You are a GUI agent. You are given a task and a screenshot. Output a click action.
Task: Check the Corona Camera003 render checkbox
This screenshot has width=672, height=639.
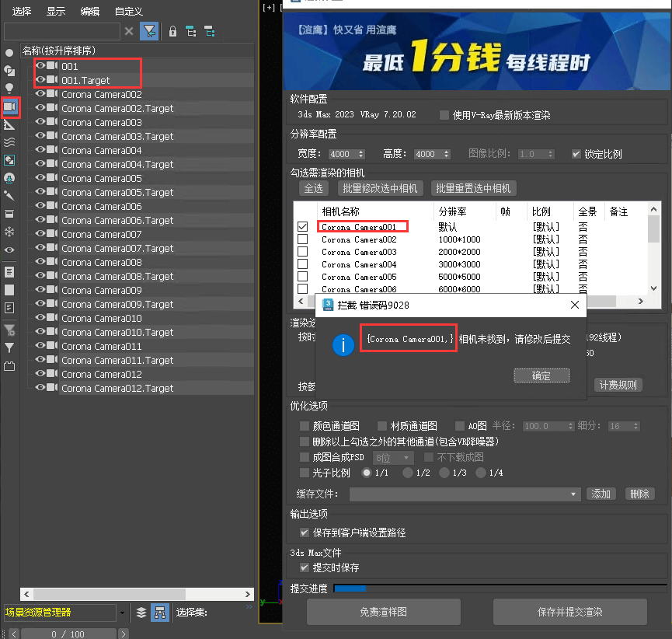(303, 252)
